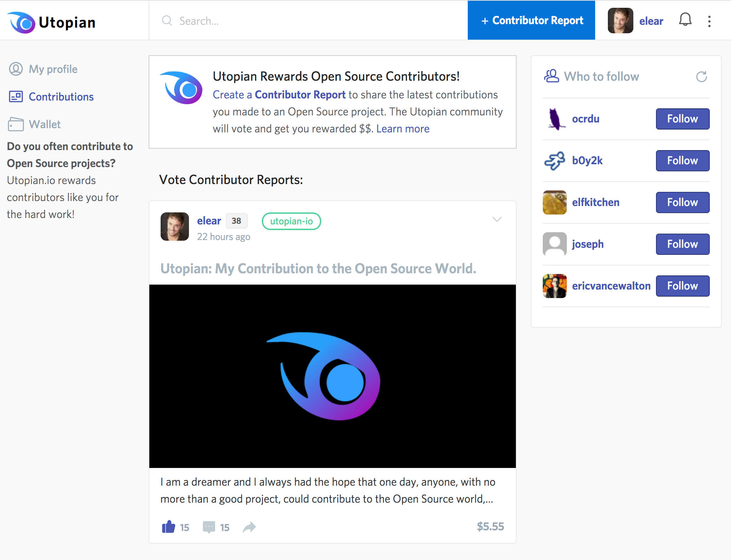Viewport: 731px width, 560px height.
Task: Click the Who to follow people icon
Action: (551, 76)
